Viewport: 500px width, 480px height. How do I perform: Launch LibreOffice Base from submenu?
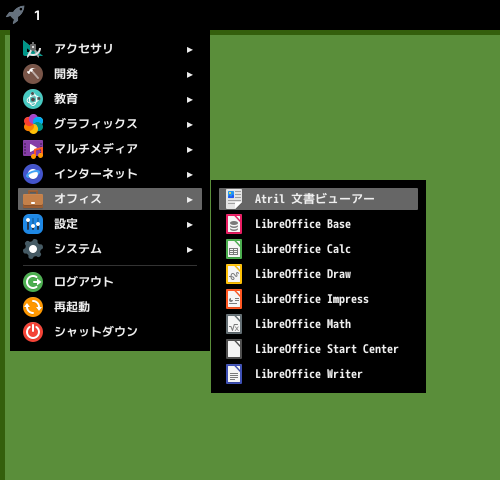pyautogui.click(x=318, y=224)
